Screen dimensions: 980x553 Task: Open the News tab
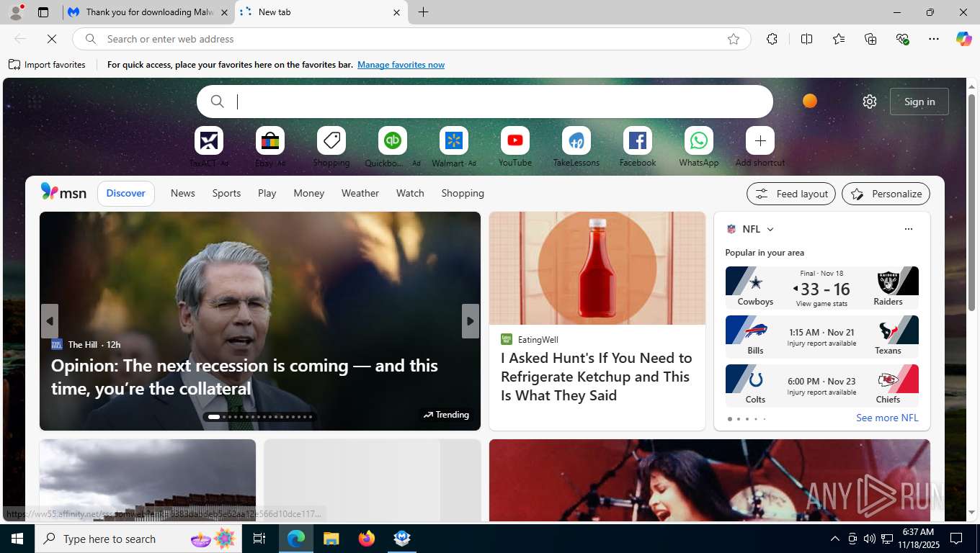tap(183, 193)
